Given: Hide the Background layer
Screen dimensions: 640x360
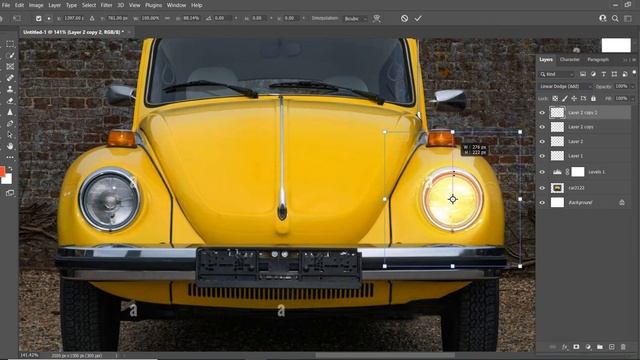Looking at the screenshot, I should tap(542, 202).
